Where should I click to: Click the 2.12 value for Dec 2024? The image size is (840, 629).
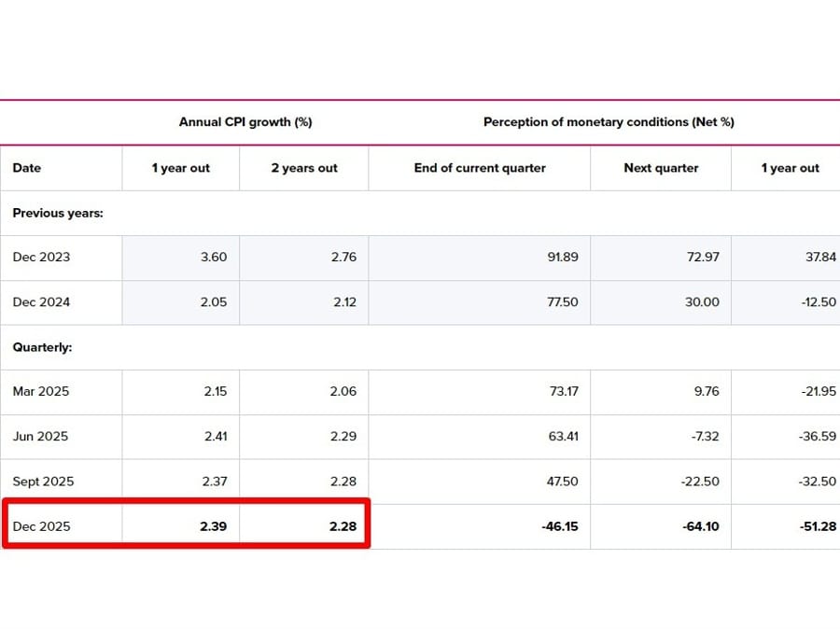click(x=343, y=302)
